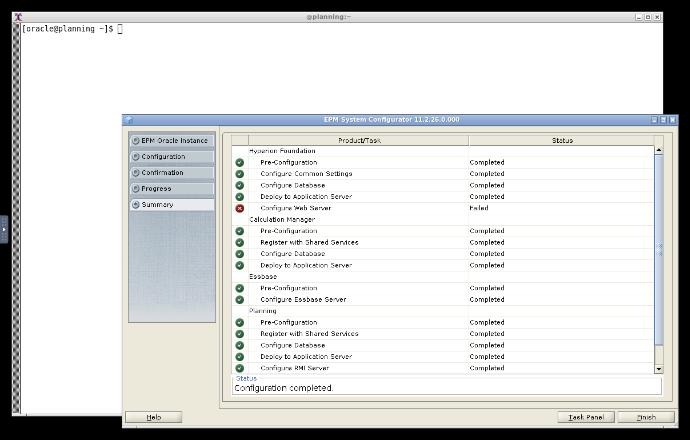This screenshot has height=440, width=690.
Task: Click the bullet icon next to Summary step
Action: click(136, 205)
